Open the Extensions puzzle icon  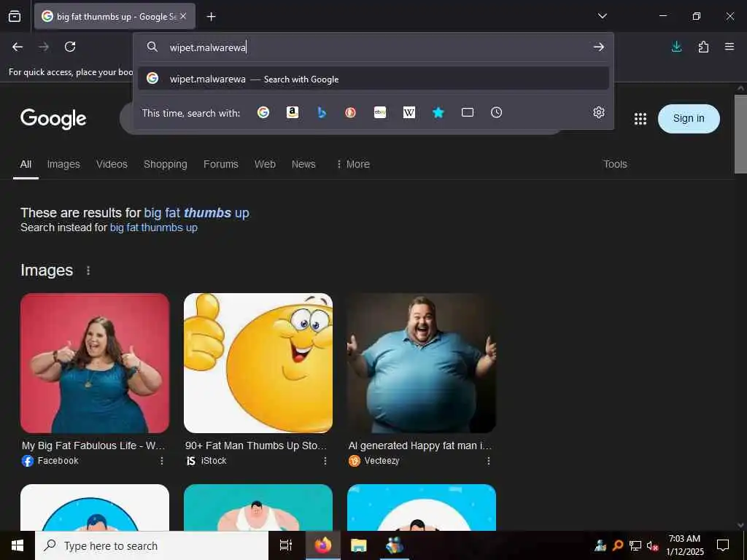click(703, 47)
